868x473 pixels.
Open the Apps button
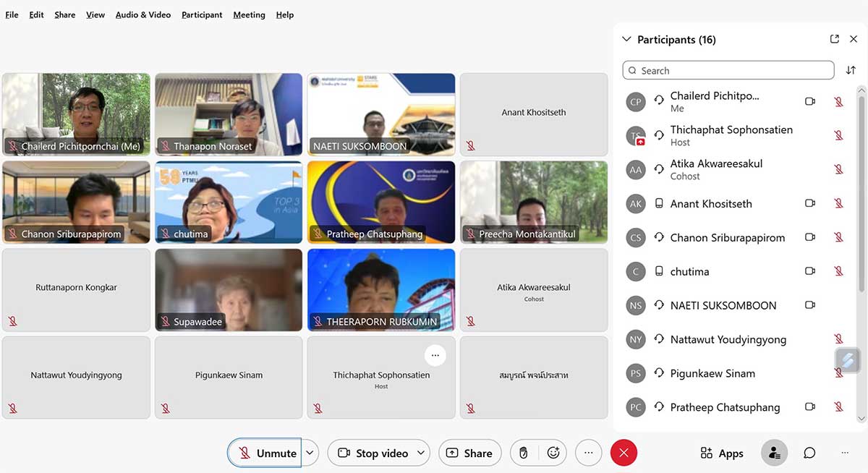point(722,453)
